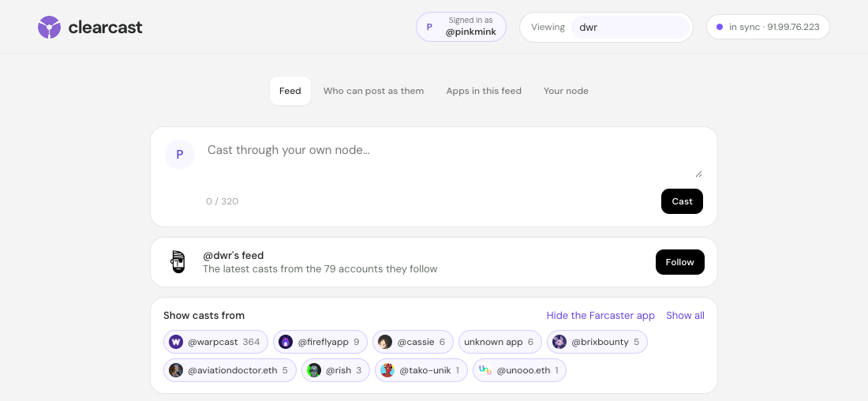The image size is (868, 401).
Task: Click the tako-unik avatar icon
Action: [x=387, y=370]
